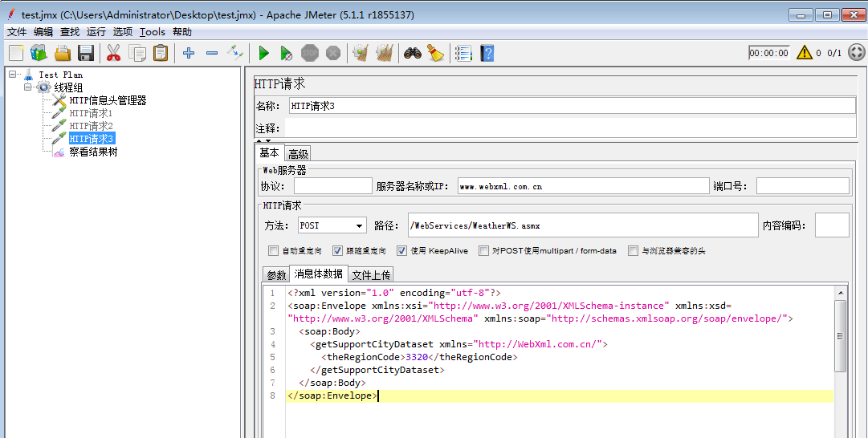
Task: Click the yellow warning triangle icon
Action: (805, 52)
